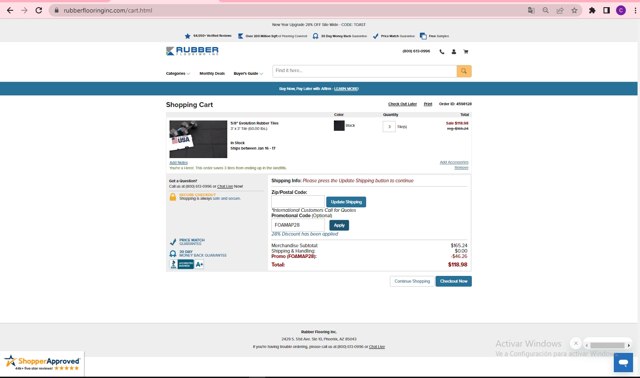The image size is (640, 378).
Task: Click the secure checkout padlock icon
Action: (x=173, y=197)
